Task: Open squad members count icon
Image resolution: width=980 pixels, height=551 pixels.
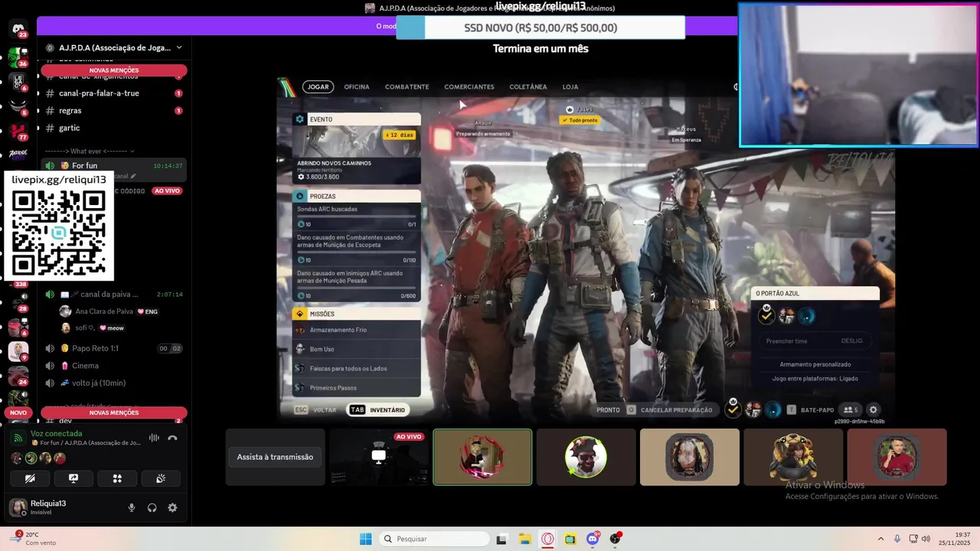Action: (850, 409)
